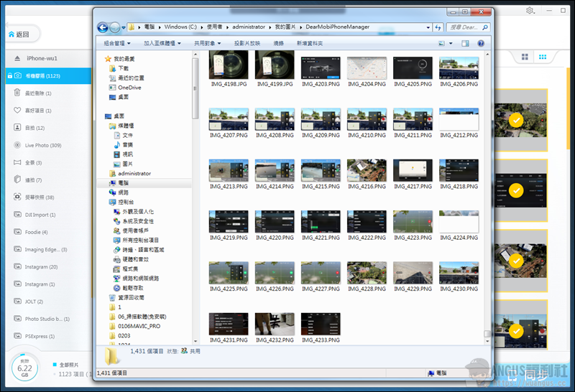Viewport: 575px width, 392px height.
Task: Open the Instagram (20) album
Action: click(41, 266)
